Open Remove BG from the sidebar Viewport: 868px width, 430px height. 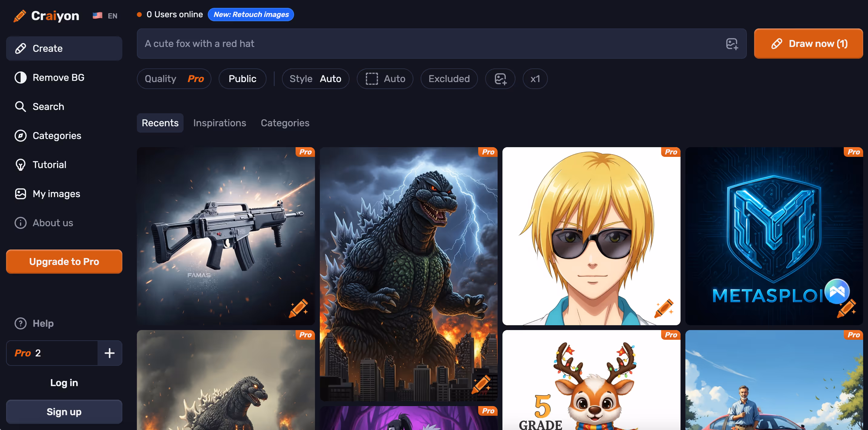(58, 78)
